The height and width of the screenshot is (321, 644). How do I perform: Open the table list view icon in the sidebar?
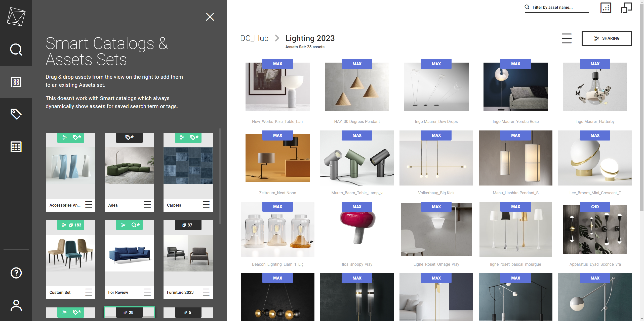point(16,147)
